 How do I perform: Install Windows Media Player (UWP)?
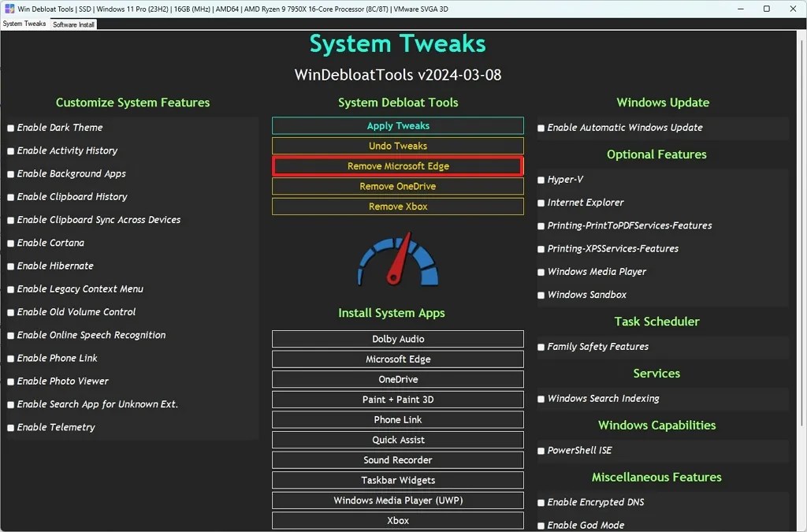(398, 500)
